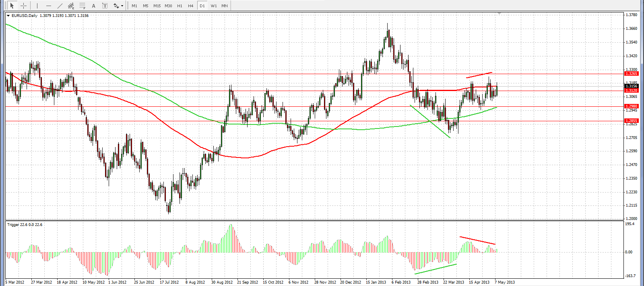Expand the EURUSD,Daily chart menu triangle
The image size is (644, 286).
click(8, 16)
